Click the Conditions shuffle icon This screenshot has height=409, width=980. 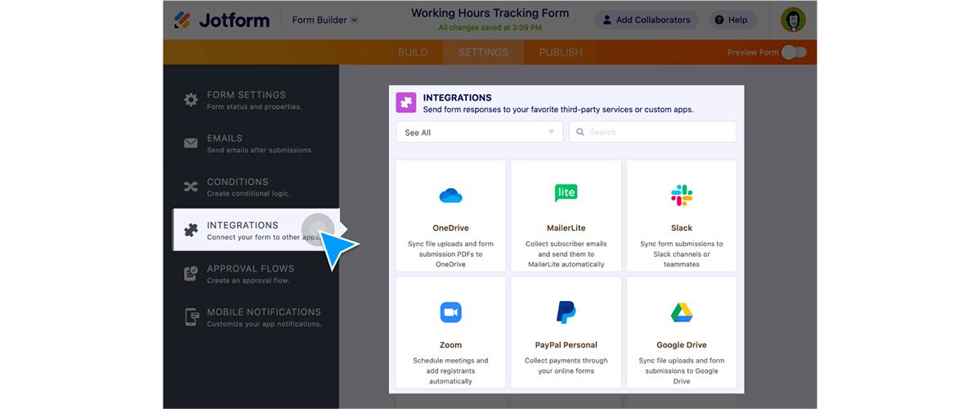point(190,187)
